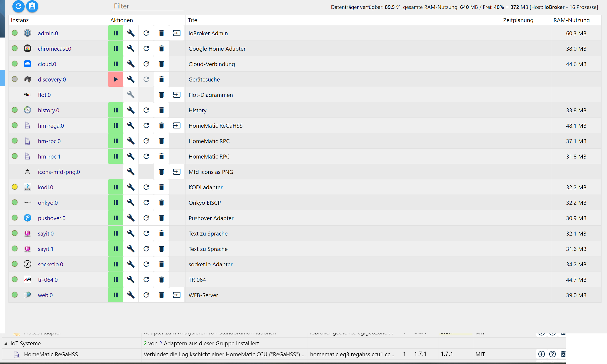
Task: Click the kodi.0 yellow status indicator
Action: (x=15, y=187)
